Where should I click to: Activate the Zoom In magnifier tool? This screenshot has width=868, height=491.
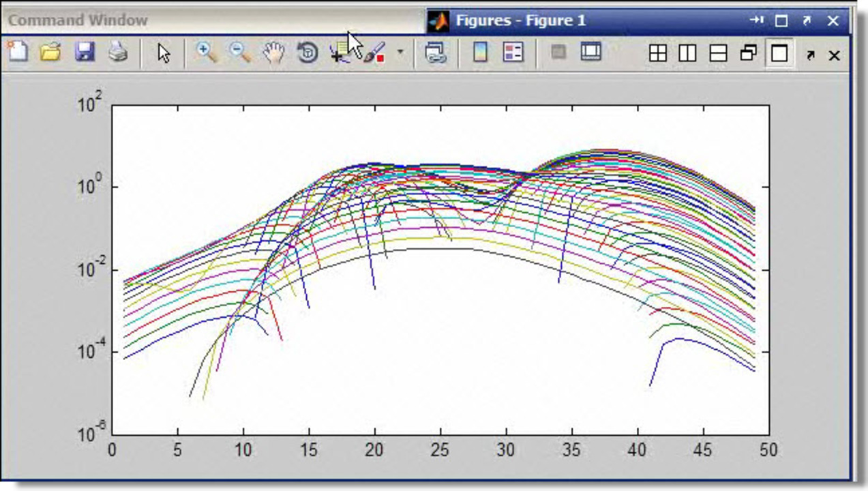tap(205, 52)
